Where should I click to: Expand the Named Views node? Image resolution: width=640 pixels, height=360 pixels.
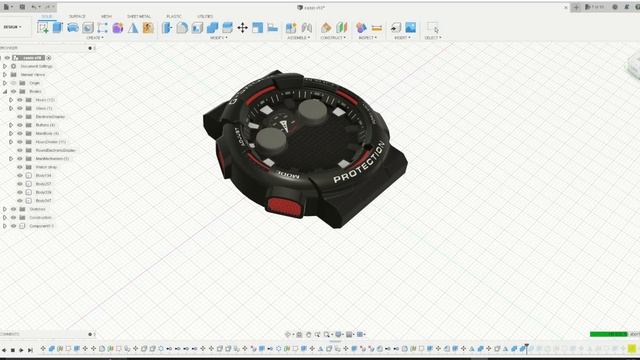click(5, 75)
